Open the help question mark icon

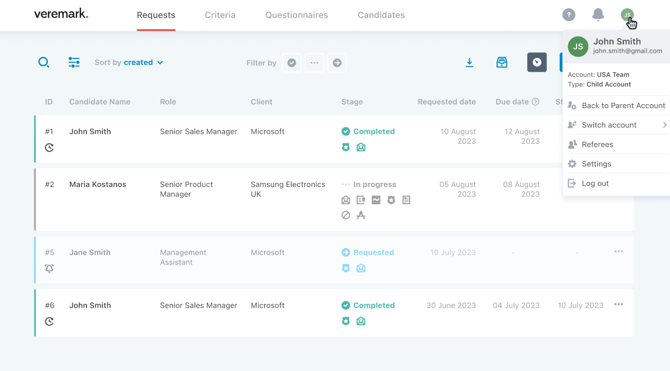click(569, 15)
